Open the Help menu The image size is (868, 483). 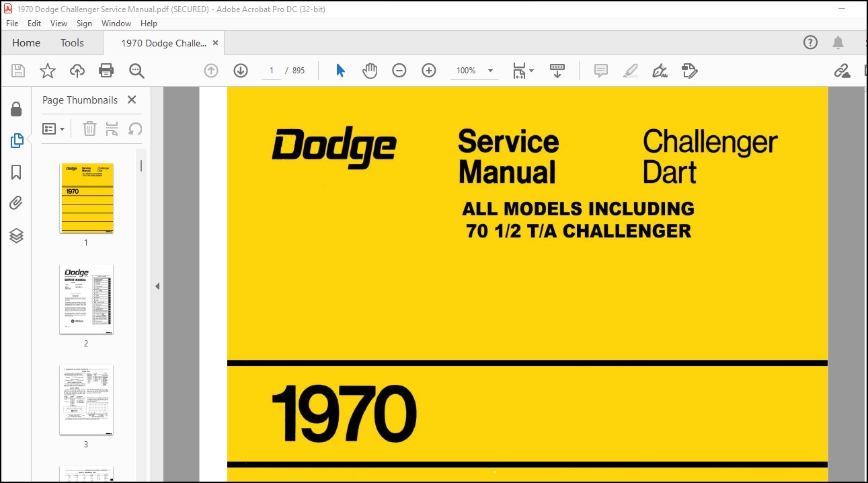[149, 23]
